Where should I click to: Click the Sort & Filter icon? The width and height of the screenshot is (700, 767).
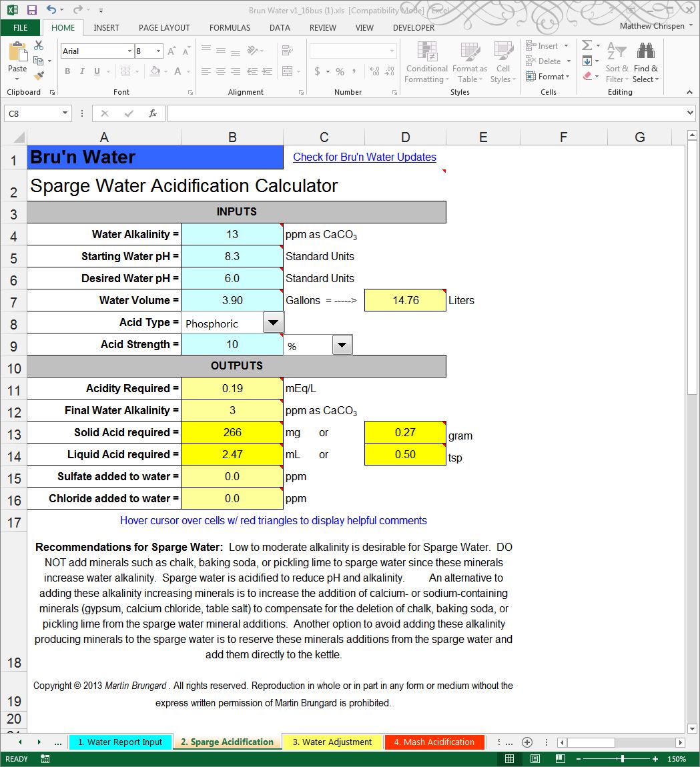point(615,62)
